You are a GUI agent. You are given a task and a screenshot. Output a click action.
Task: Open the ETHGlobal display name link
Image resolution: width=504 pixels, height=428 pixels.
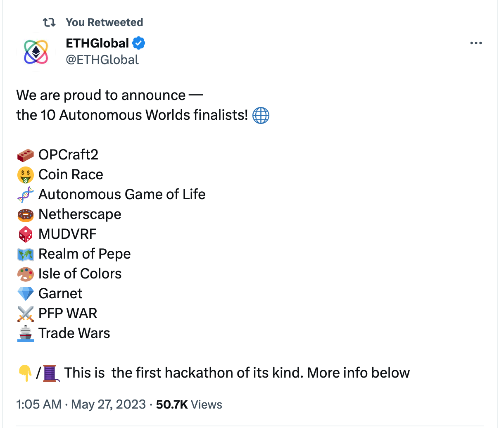[97, 43]
